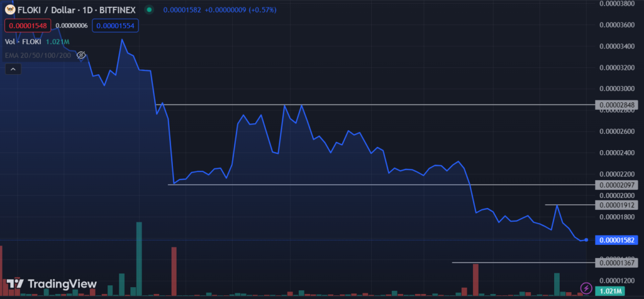This screenshot has width=644, height=299.
Task: Click the price change +0.00000009 (+0.57%) text
Action: (x=240, y=9)
